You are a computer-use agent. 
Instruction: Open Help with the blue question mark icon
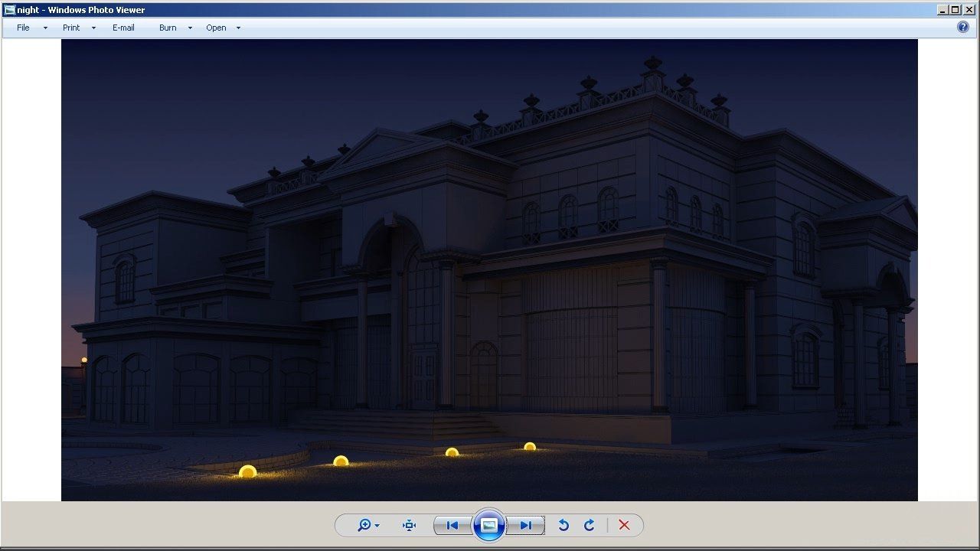pos(963,27)
